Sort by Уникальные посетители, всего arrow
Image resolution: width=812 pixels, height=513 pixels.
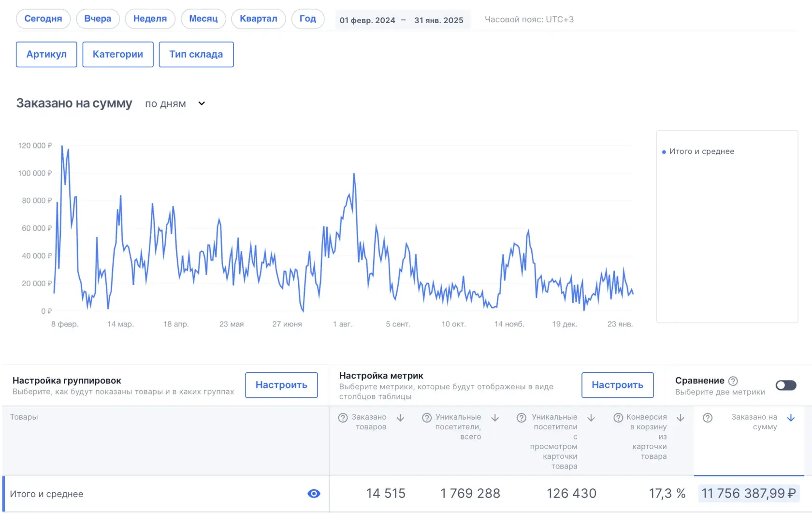(x=495, y=418)
